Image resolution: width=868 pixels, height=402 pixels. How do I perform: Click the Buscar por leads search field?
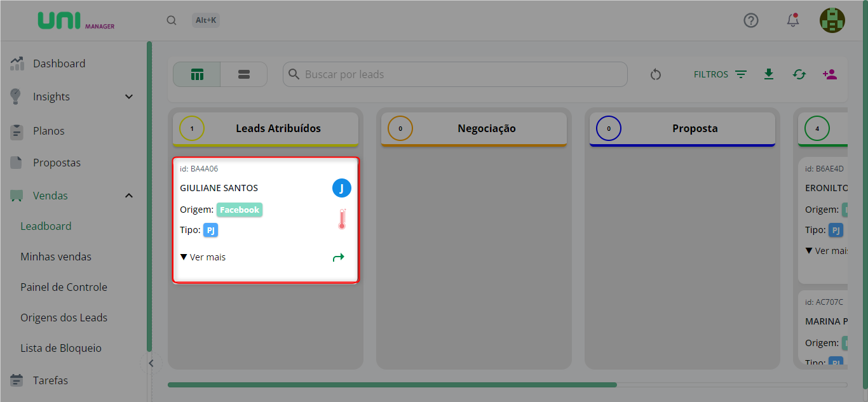tap(455, 74)
